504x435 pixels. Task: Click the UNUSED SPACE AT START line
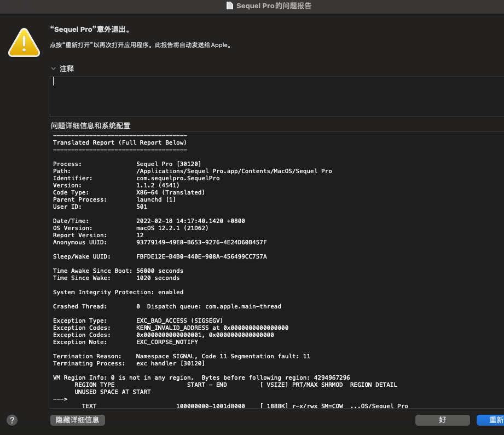[113, 392]
